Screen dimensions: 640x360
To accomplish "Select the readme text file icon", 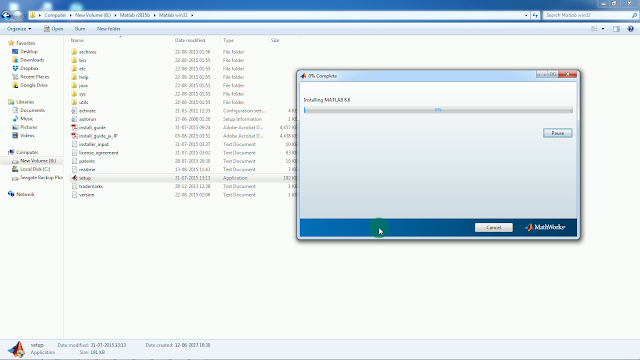I will pyautogui.click(x=74, y=169).
